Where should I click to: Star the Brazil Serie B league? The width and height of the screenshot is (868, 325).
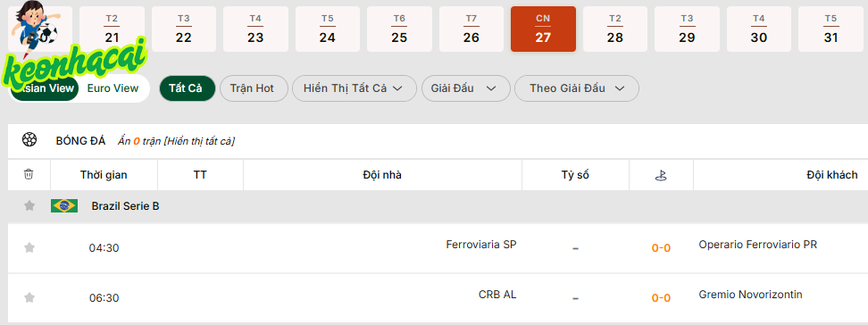click(x=29, y=206)
